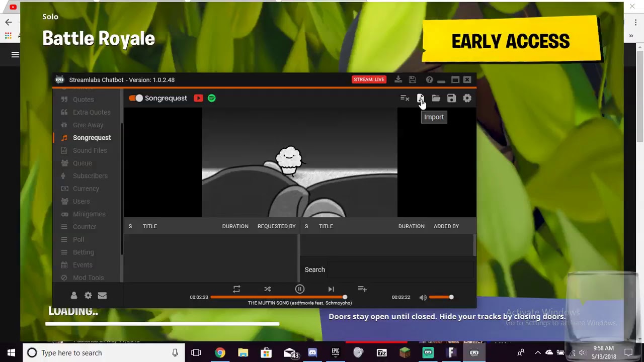Click the sidebar scrollbar
This screenshot has height=362, width=644.
tap(121, 189)
